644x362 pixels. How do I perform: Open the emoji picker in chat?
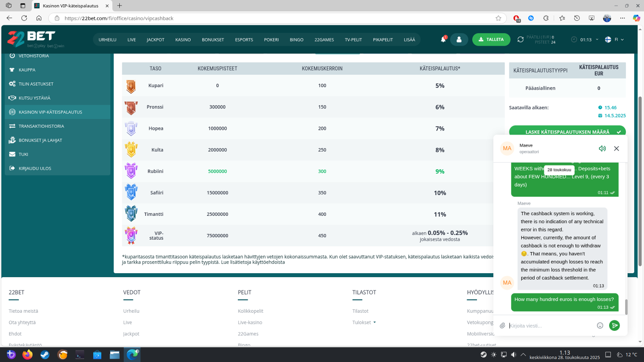[600, 326]
